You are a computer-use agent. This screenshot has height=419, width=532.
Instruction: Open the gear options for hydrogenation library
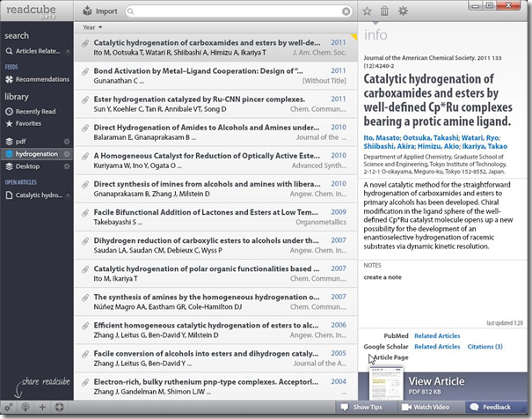(66, 153)
